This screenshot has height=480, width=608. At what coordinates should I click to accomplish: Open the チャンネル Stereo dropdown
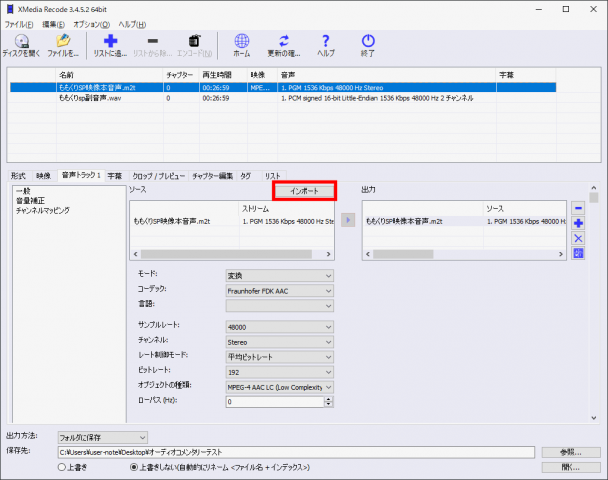click(x=279, y=342)
